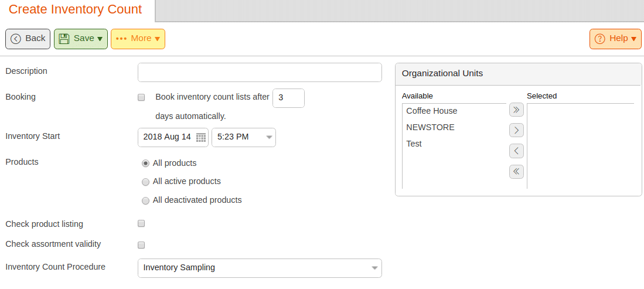Select the Create Inventory Count tab
Screen dimensions: 644x289
coord(76,9)
